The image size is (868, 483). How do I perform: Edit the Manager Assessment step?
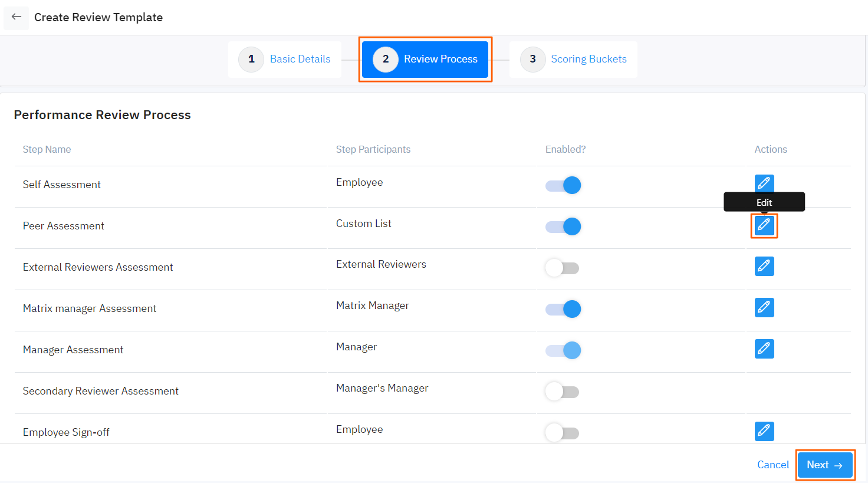coord(764,349)
